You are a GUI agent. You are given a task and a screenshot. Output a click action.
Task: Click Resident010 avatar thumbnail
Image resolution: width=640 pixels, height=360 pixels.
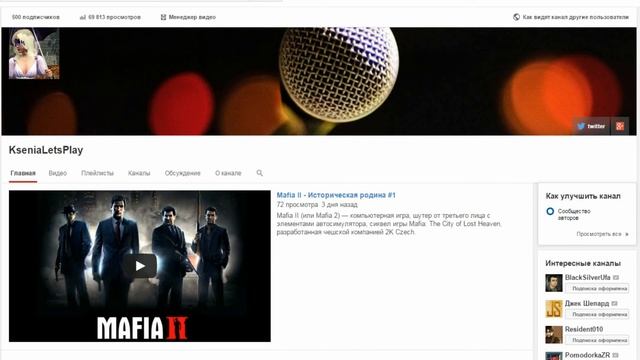[554, 335]
